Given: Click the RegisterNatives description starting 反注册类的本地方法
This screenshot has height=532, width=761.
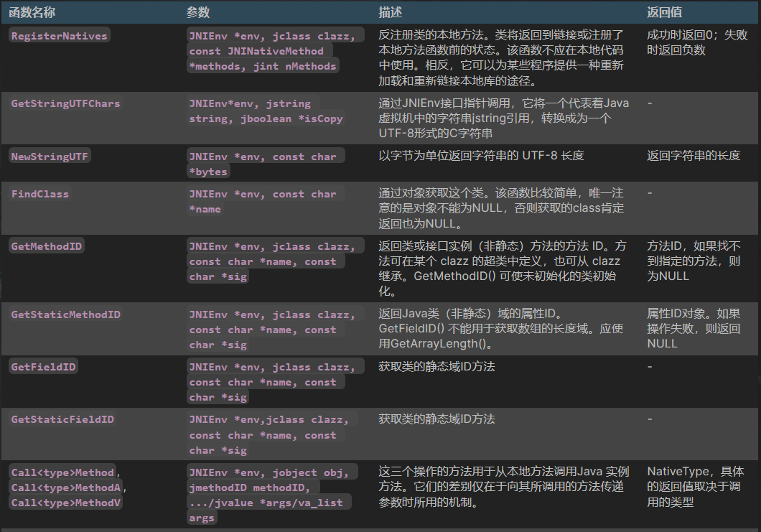Looking at the screenshot, I should tap(501, 57).
